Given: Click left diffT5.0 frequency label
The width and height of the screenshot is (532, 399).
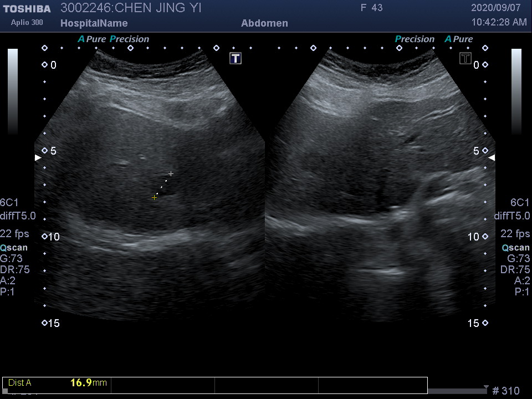Looking at the screenshot, I should [18, 216].
